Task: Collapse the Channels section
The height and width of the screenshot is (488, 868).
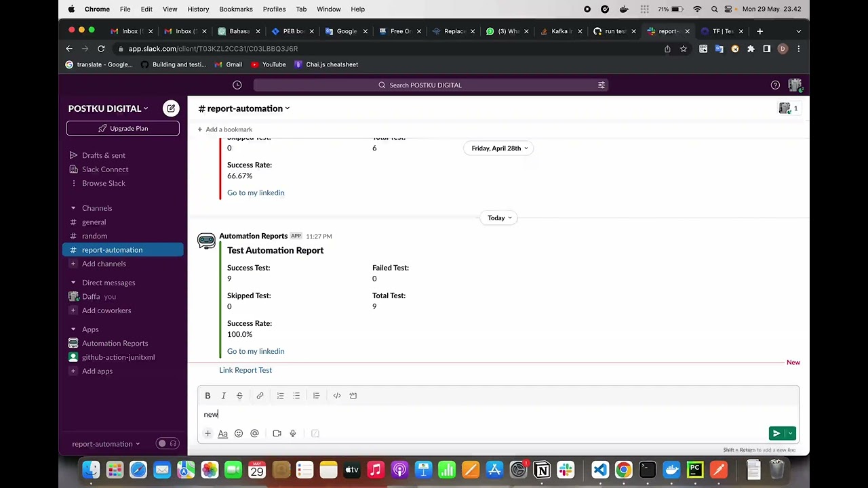Action: [73, 208]
